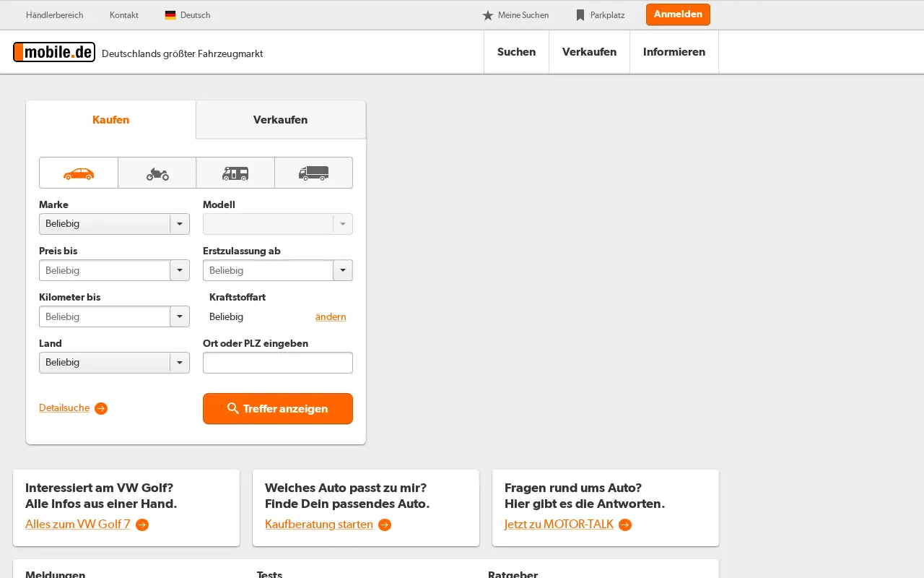Click the arrow icon after Jetzt zu MOTOR-TALK

pyautogui.click(x=625, y=525)
